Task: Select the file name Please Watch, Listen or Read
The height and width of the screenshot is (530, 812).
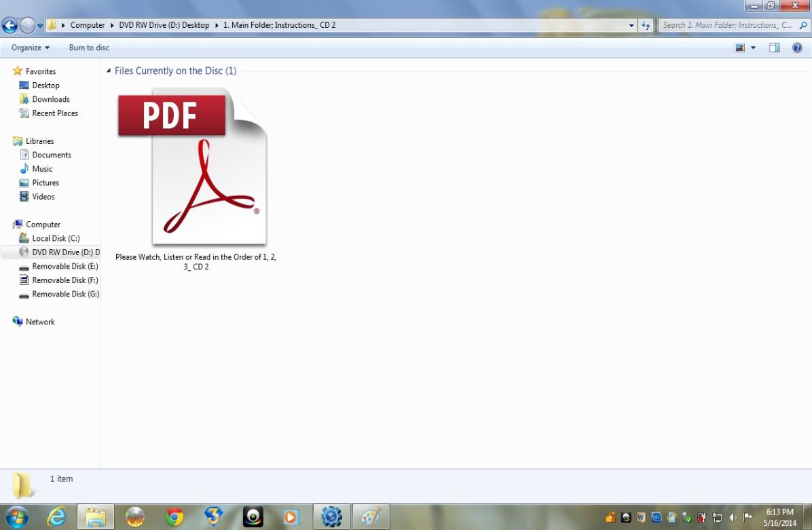Action: pos(196,262)
